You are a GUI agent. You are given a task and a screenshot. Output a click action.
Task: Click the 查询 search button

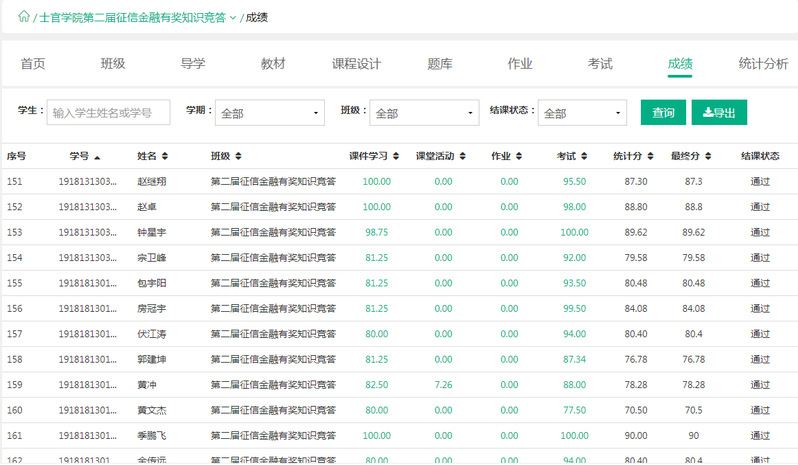click(663, 112)
